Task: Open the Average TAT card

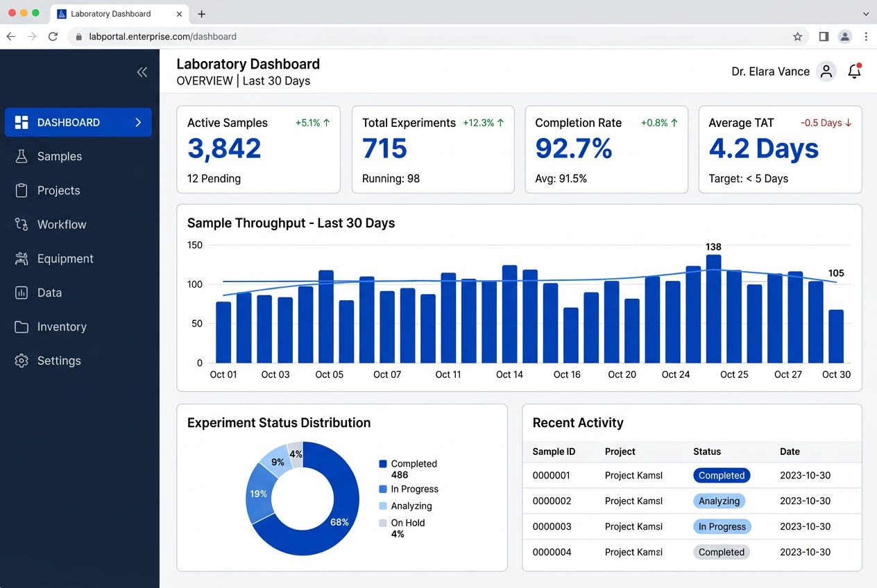Action: click(x=781, y=150)
